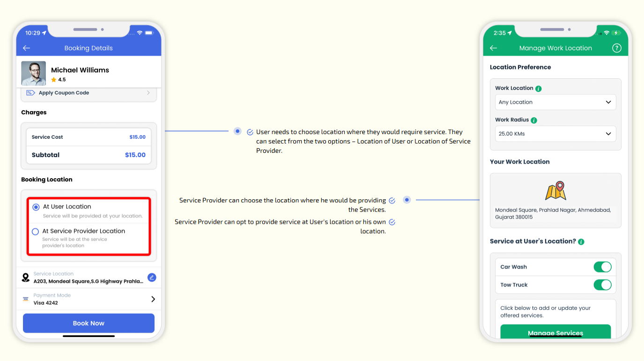Select At User Location radio button
644x361 pixels.
(x=36, y=207)
